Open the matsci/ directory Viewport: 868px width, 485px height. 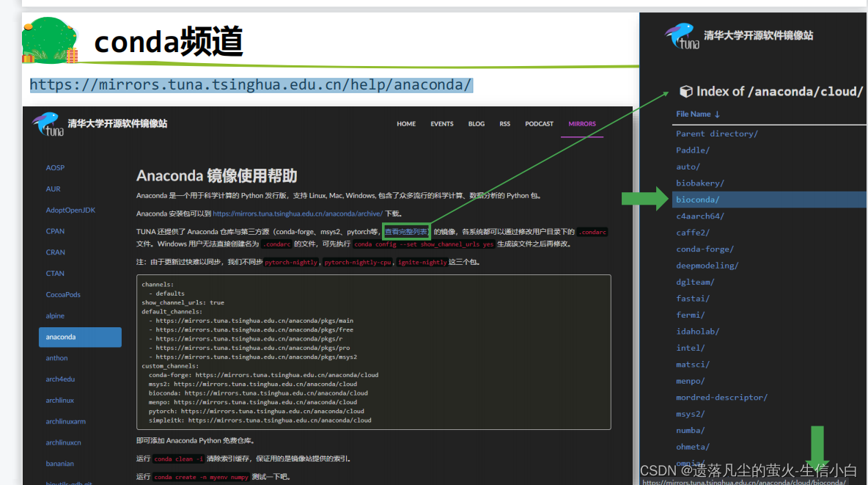click(693, 365)
